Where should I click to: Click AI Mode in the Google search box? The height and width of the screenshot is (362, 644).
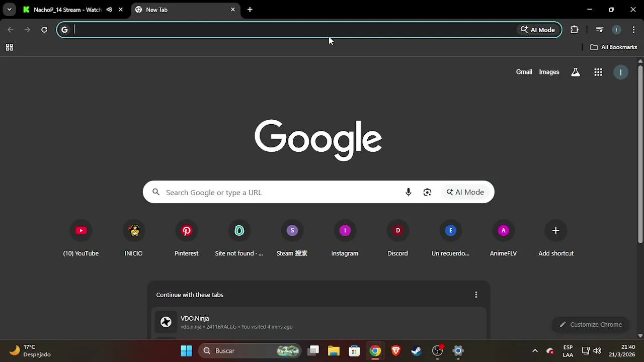[x=465, y=192]
